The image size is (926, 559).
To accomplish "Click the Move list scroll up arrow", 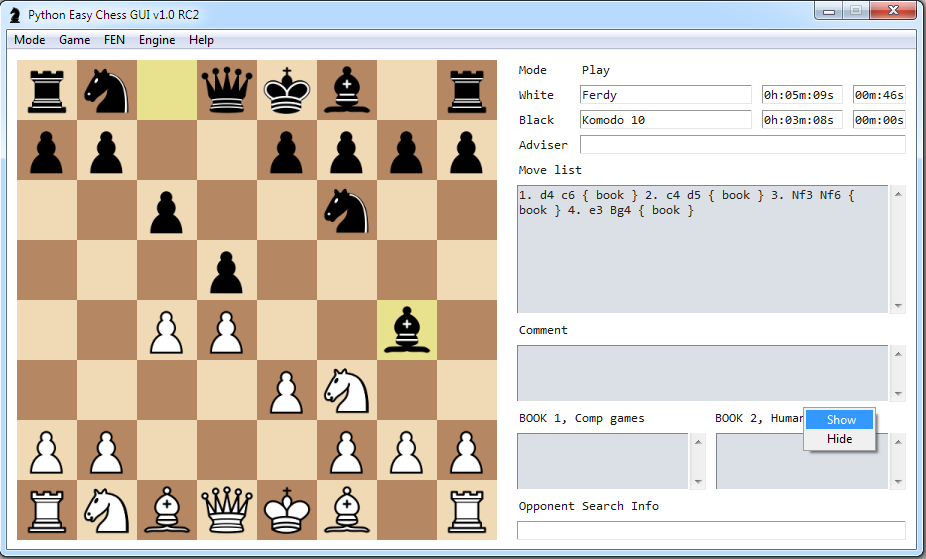I will coord(898,194).
